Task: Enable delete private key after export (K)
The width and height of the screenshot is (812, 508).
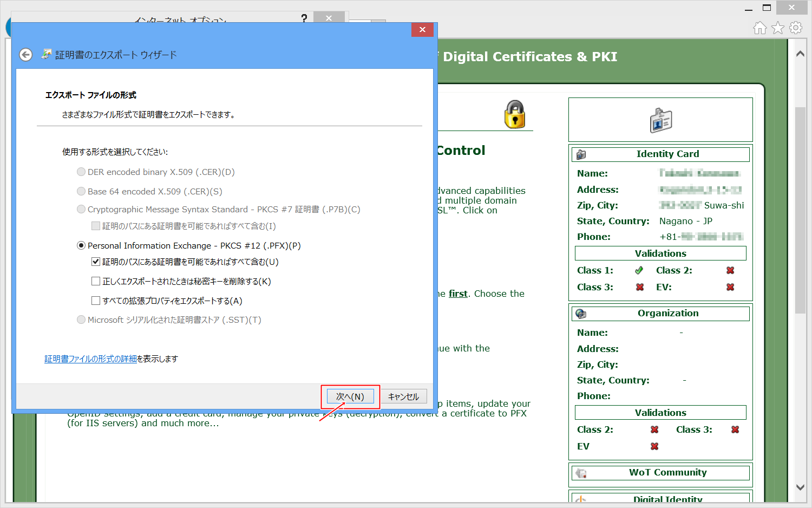Action: click(x=96, y=281)
